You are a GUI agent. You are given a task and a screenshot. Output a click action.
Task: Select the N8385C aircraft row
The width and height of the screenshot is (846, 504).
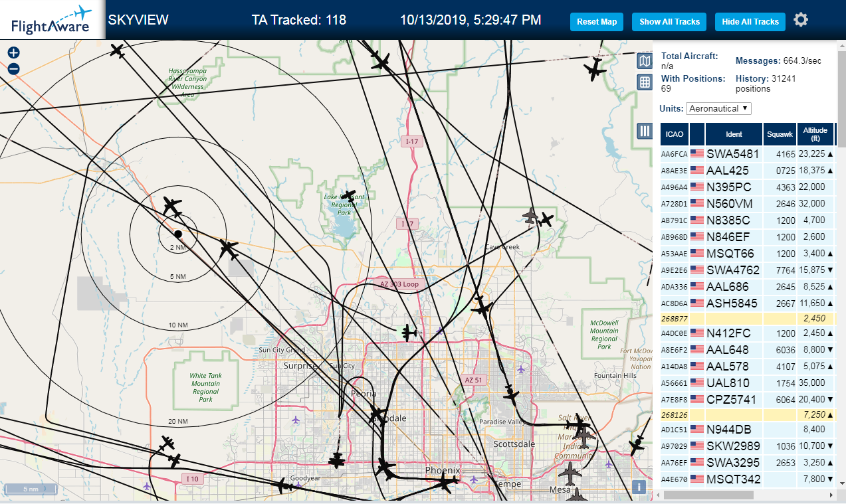click(748, 220)
